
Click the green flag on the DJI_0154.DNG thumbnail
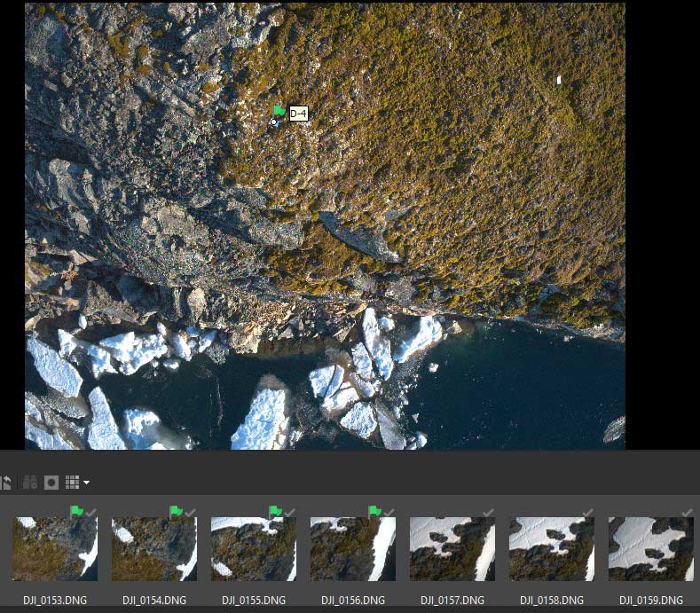(x=176, y=512)
